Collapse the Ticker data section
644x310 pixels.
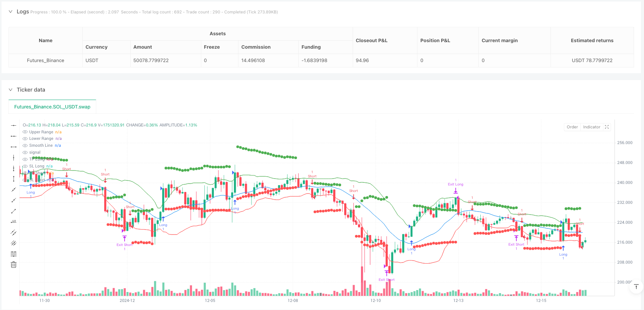point(10,90)
